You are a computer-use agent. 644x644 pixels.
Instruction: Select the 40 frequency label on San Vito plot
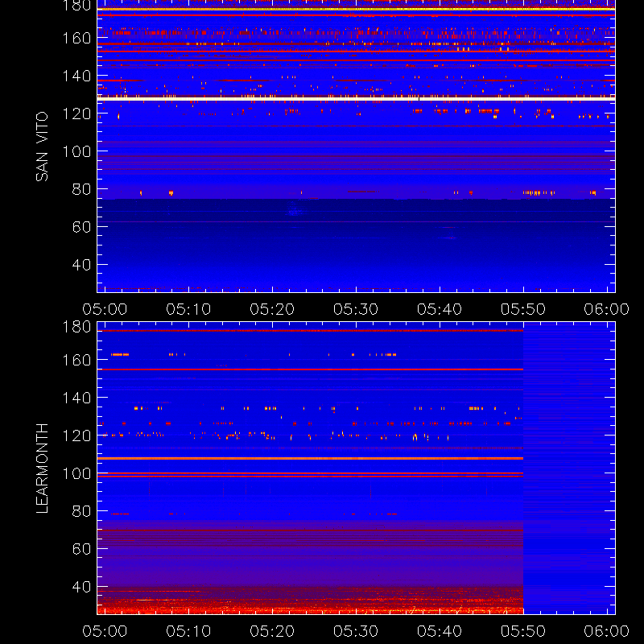(x=81, y=265)
